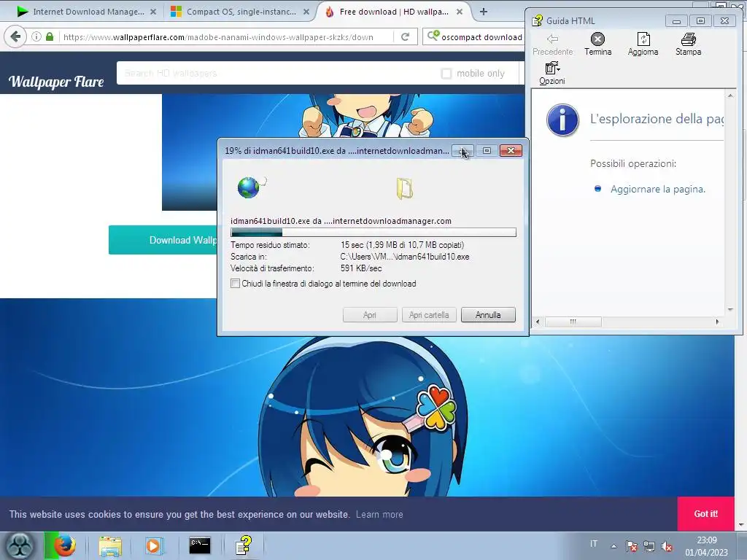Click Firefox icon in taskbar

point(64,545)
